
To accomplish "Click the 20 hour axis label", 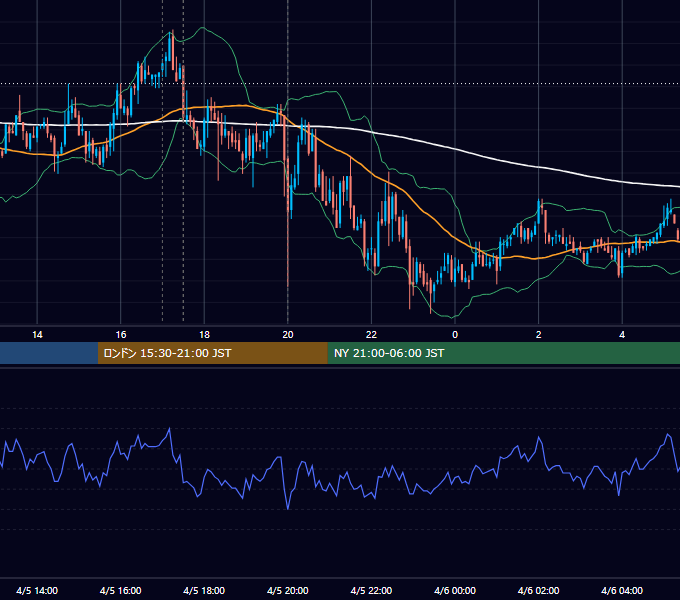I will 288,335.
